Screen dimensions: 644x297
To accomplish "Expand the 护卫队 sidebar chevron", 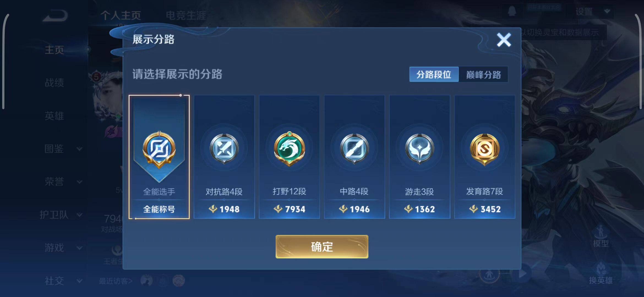I will (79, 215).
